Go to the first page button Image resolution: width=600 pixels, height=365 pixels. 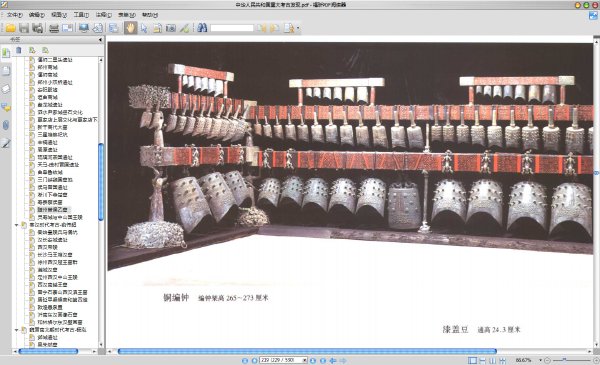[245, 360]
